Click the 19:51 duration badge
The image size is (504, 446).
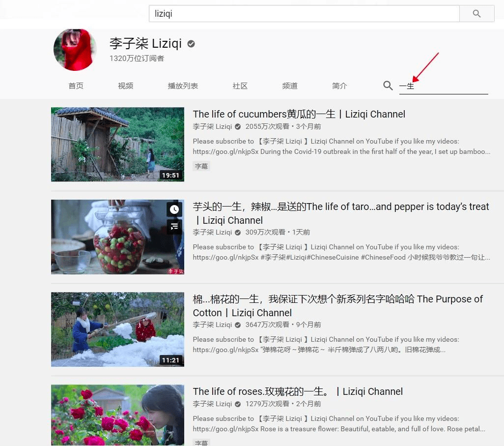tap(170, 176)
